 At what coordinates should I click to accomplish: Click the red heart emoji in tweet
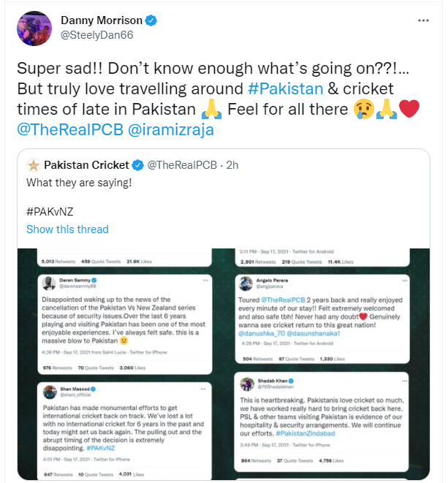(411, 110)
